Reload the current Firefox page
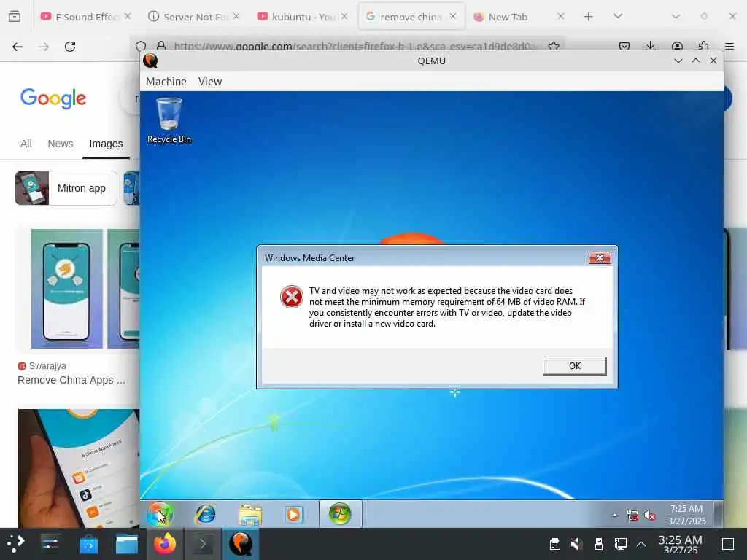 [x=70, y=47]
